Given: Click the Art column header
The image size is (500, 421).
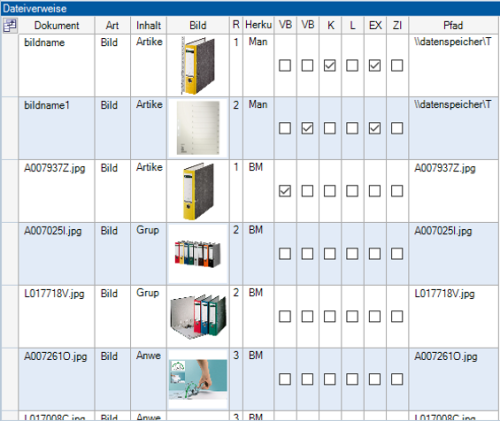Looking at the screenshot, I should 113,25.
